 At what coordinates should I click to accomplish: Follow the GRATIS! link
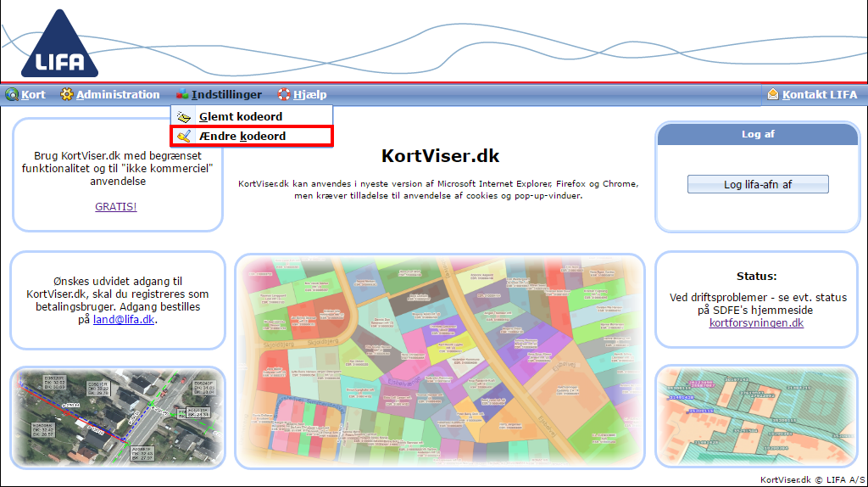[115, 207]
